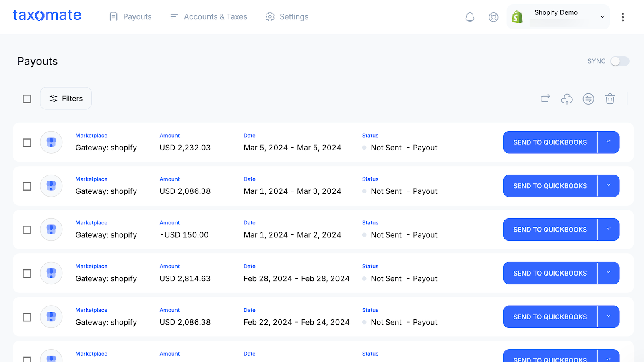Check the checkbox beside the -USD 150.00 payout
The height and width of the screenshot is (362, 644).
pos(27,230)
